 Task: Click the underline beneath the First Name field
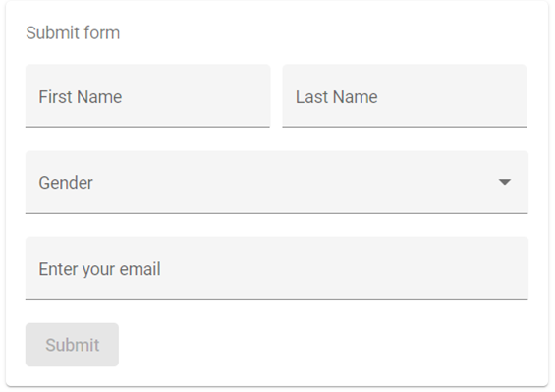point(147,127)
